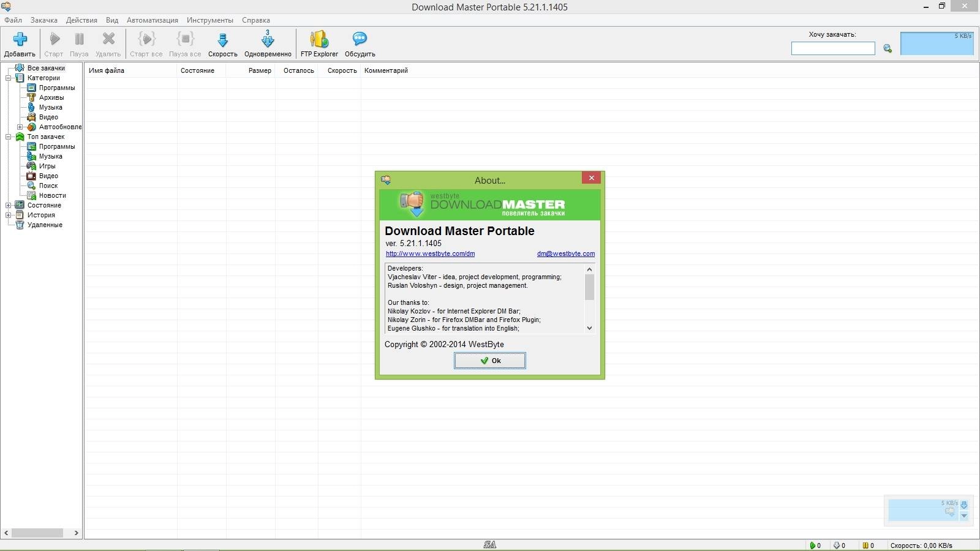Open the Файл menu
The width and height of the screenshot is (980, 551).
coord(13,20)
